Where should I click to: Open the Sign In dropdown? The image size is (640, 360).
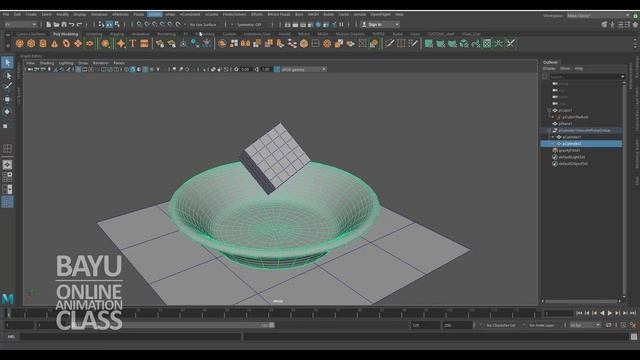pos(380,24)
